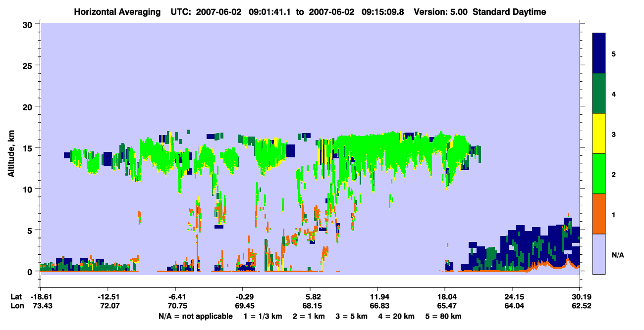The image size is (644, 330).
Task: Click the end time '09:15:09.8' in title
Action: pos(382,12)
